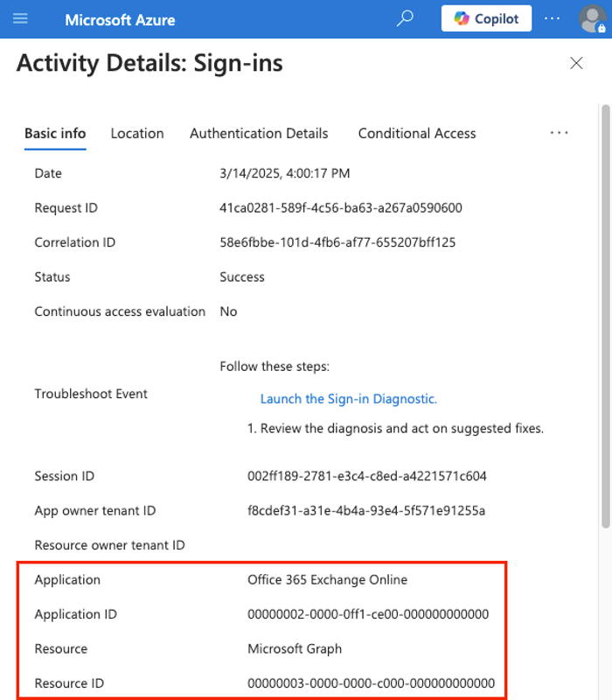Viewport: 612px width, 700px height.
Task: Launch the Sign-in Diagnostic
Action: (348, 398)
